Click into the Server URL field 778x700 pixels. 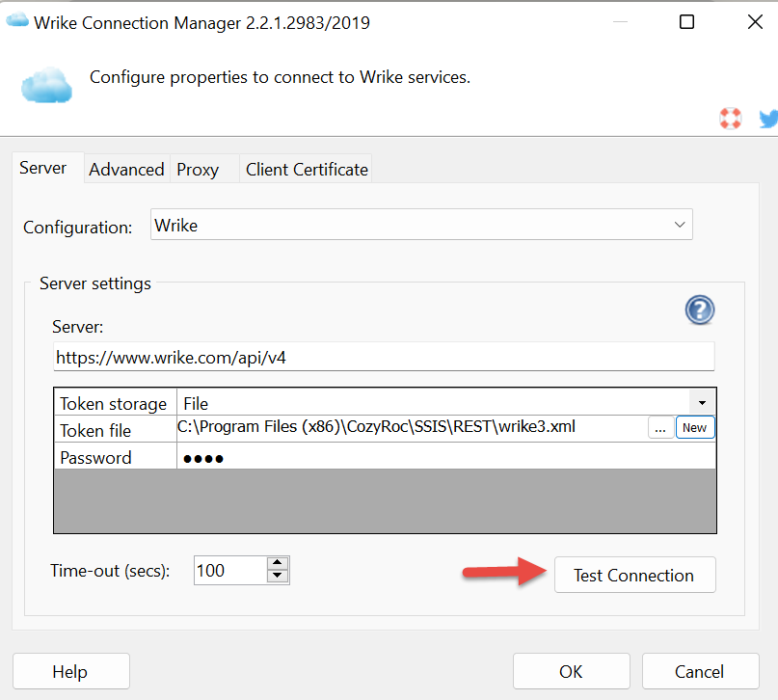coord(384,357)
